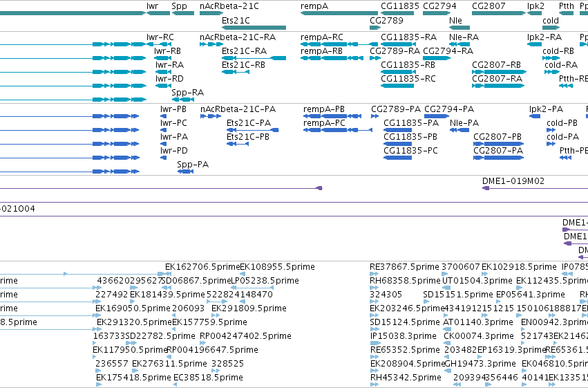Click transcript nAcRbeta-21C-RA
588x388 pixels.
[238, 37]
